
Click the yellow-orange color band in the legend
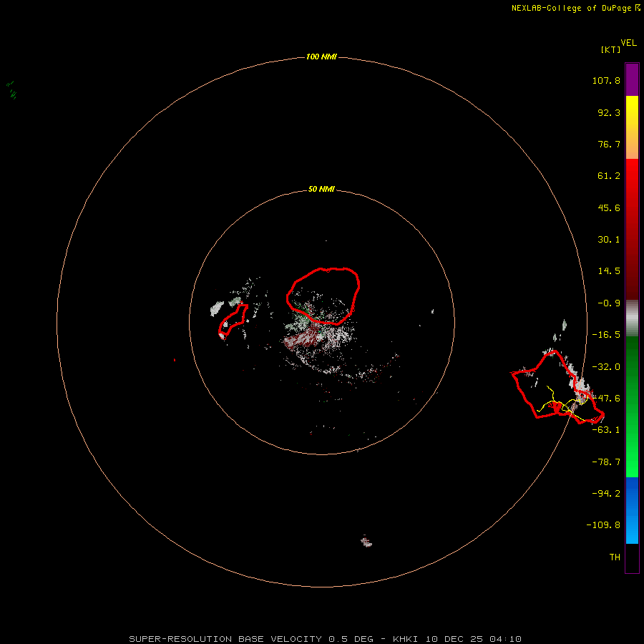pos(632,127)
